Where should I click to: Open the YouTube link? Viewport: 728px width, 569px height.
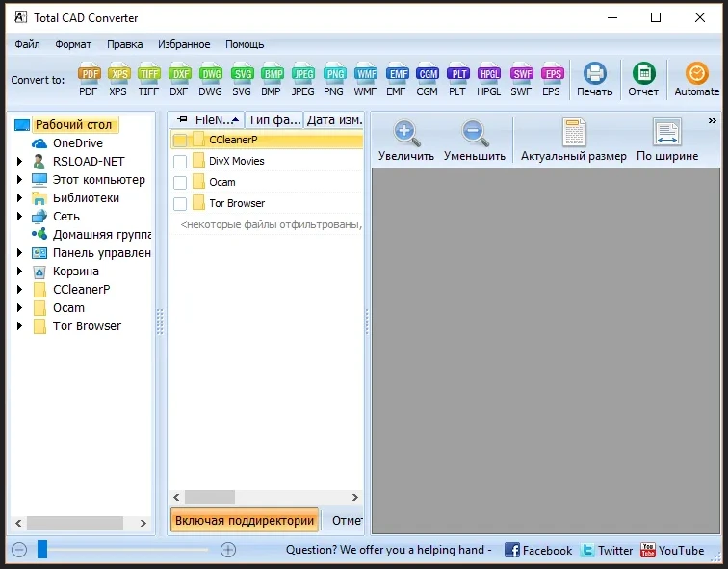point(672,551)
